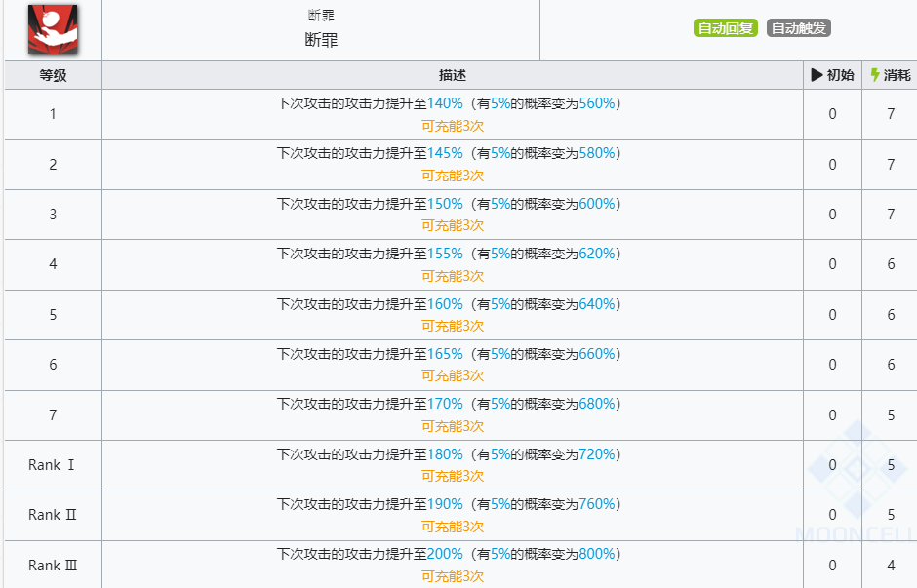Image resolution: width=917 pixels, height=588 pixels.
Task: Select the Rank Ⅲ level cell
Action: (x=53, y=566)
